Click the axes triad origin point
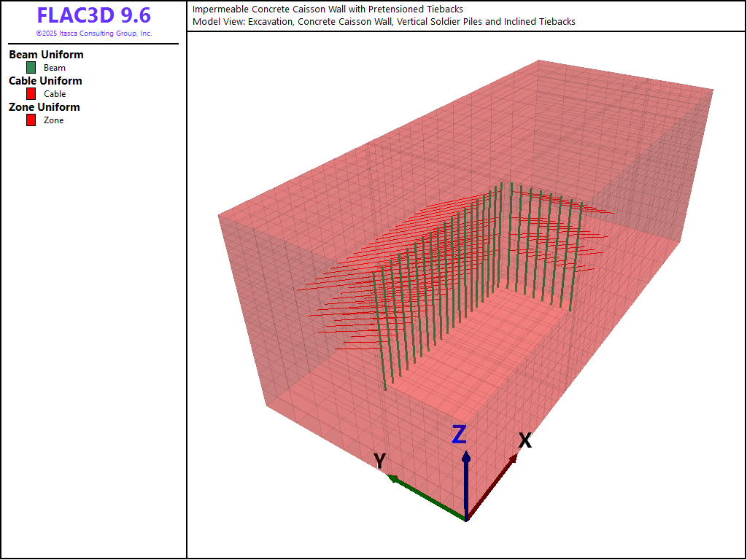 tap(466, 520)
